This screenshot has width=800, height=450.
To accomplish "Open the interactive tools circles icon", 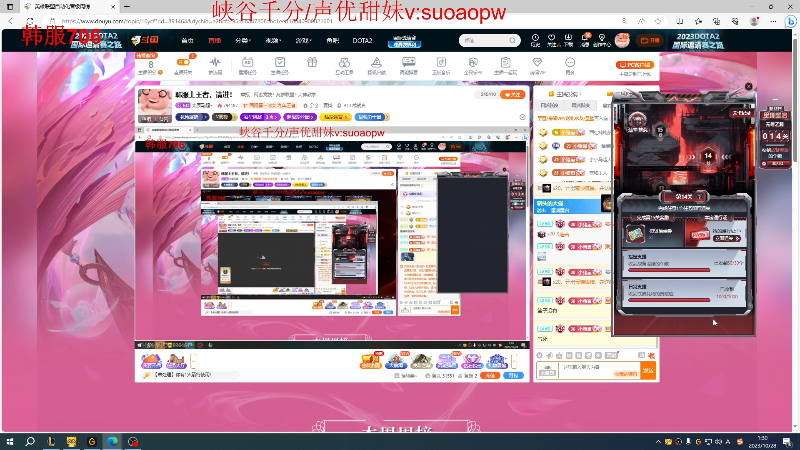I will click(344, 65).
